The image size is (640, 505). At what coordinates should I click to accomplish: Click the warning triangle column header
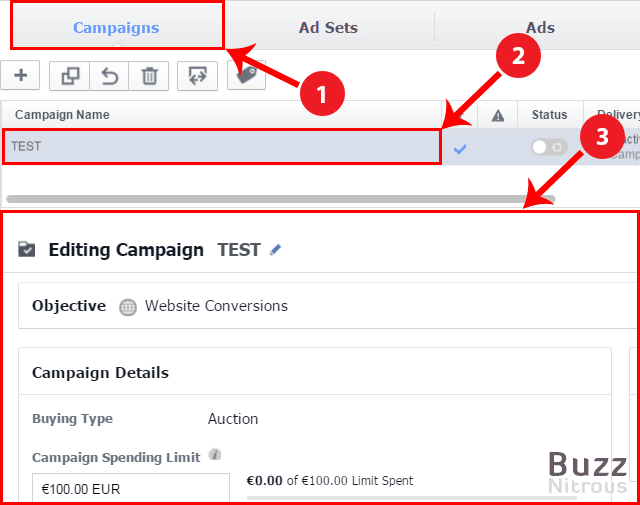point(498,115)
